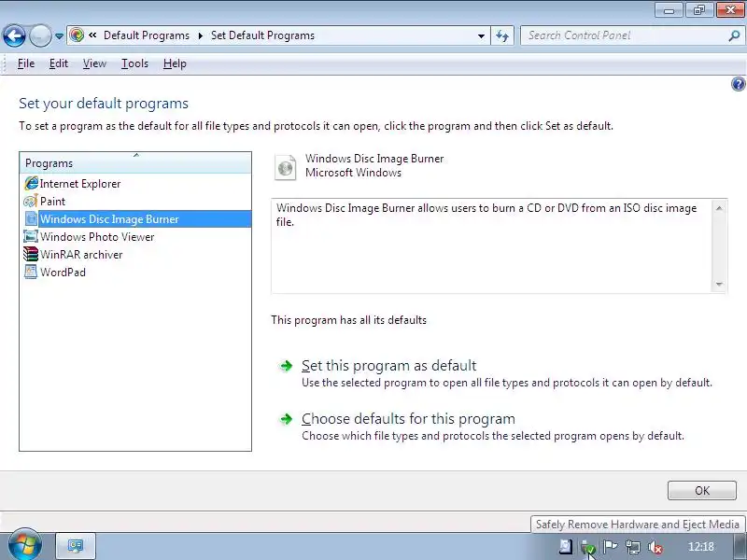Open the Edit menu

58,63
